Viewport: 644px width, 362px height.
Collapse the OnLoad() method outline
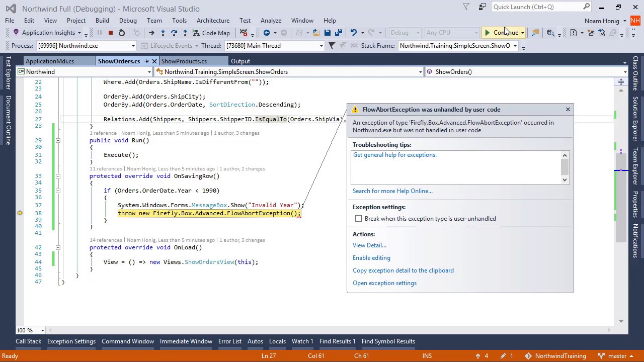pyautogui.click(x=58, y=247)
